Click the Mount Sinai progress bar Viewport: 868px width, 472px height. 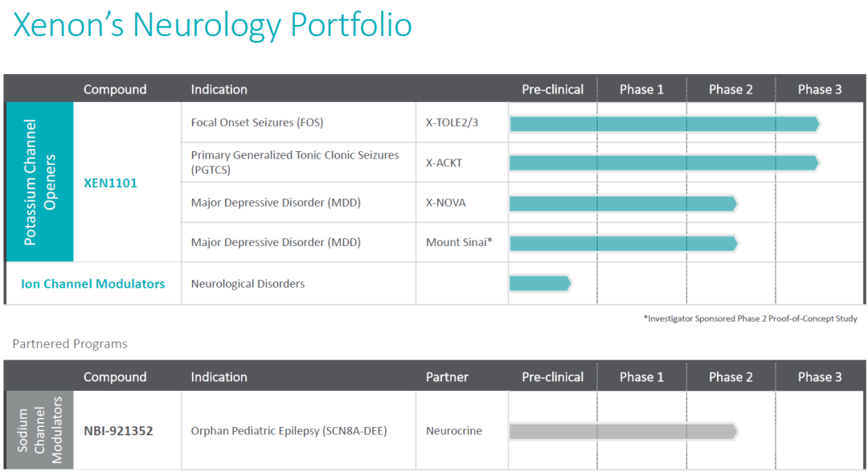click(623, 243)
